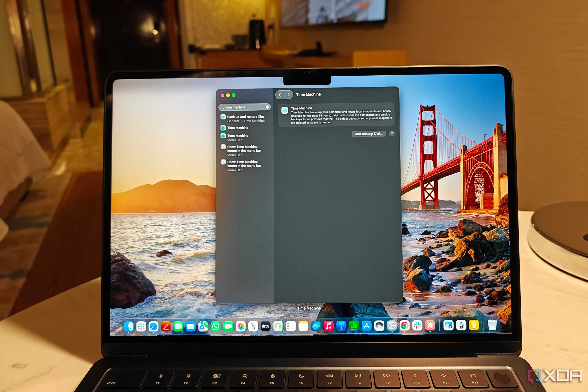Image resolution: width=588 pixels, height=392 pixels.
Task: Open Maps from the Dock
Action: [203, 327]
